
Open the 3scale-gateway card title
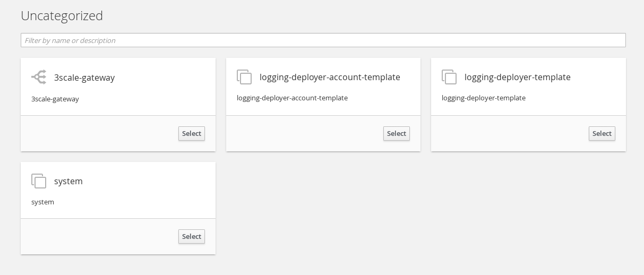pos(84,78)
